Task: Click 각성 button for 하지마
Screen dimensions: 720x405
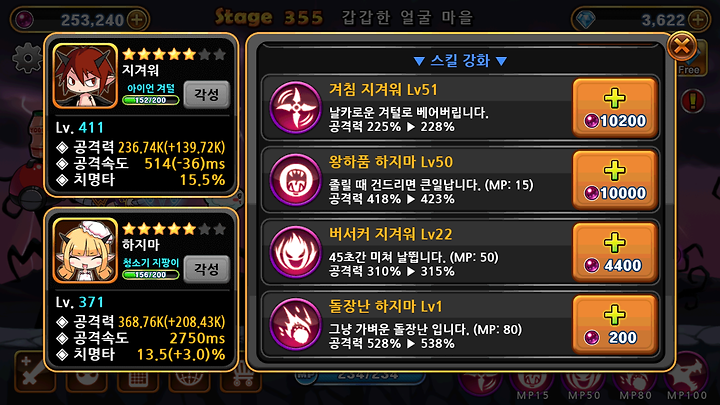Action: pos(207,269)
